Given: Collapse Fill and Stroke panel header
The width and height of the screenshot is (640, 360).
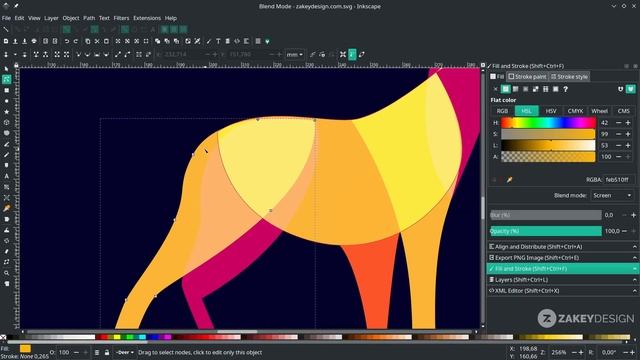Looking at the screenshot, I should pos(562,269).
